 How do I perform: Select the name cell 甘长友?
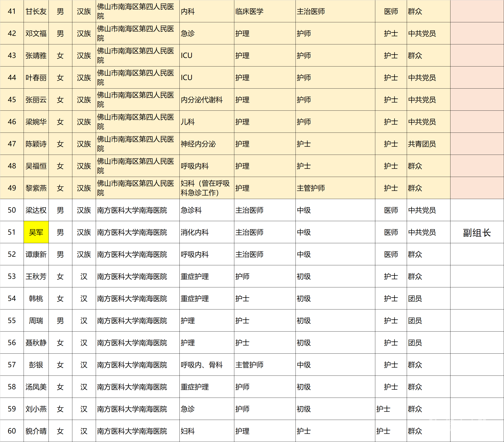[36, 11]
